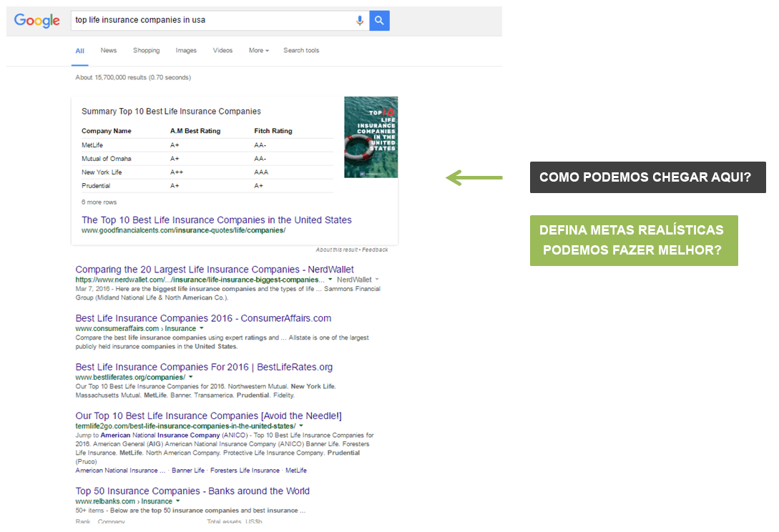
Task: Open the Top 10 life insurance thumbnail image
Action: (371, 137)
